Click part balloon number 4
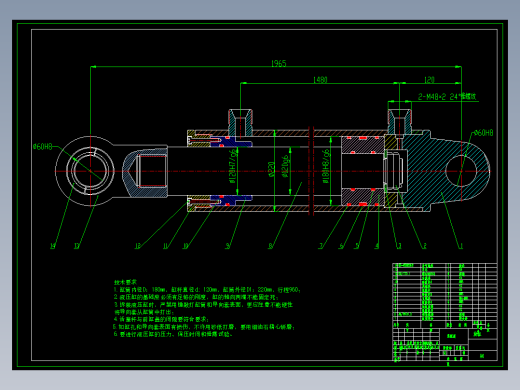 pyautogui.click(x=377, y=246)
